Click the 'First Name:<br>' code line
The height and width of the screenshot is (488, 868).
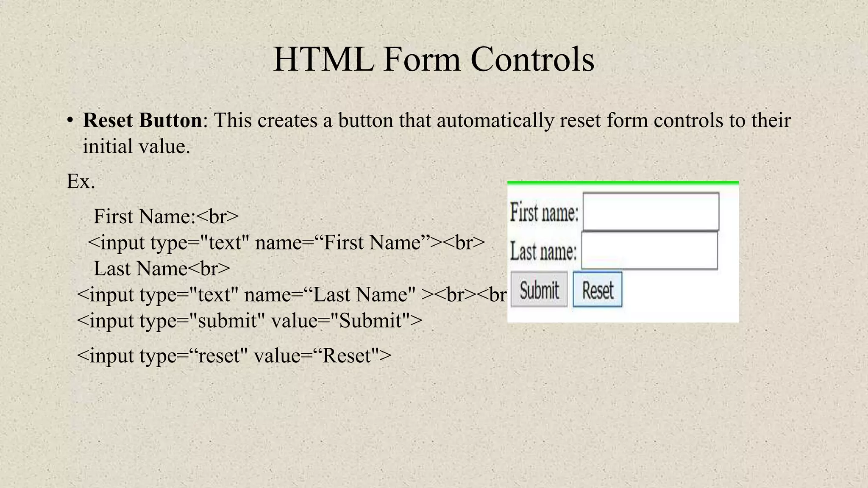[166, 216]
